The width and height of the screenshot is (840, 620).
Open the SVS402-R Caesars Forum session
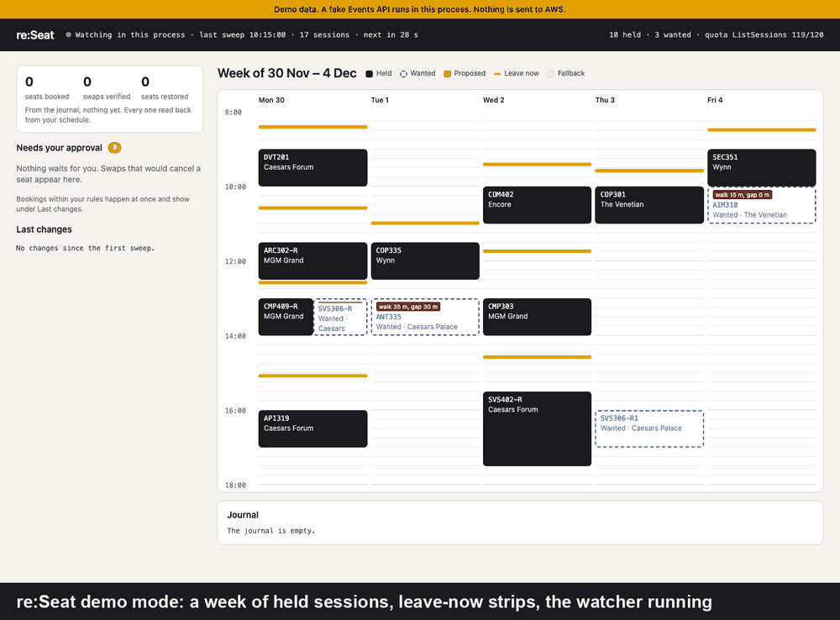pos(538,428)
